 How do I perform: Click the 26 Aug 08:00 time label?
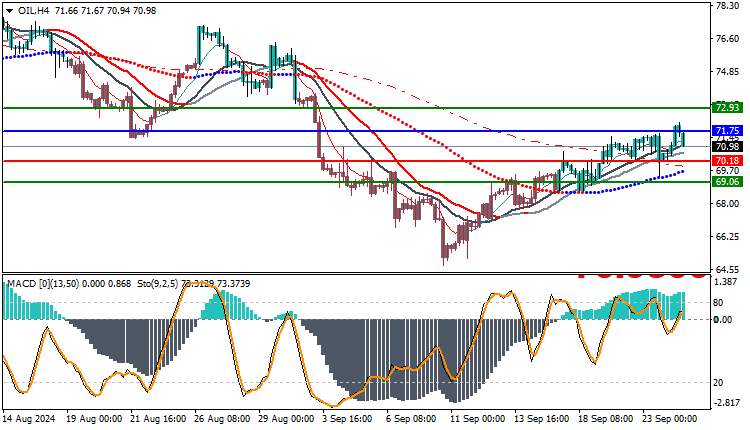coord(222,419)
